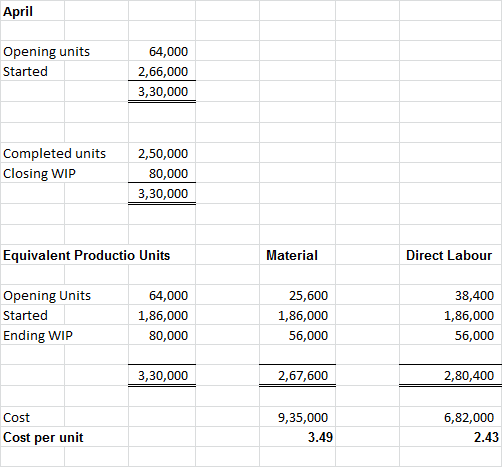Viewport: 502px width, 467px height.
Task: Click the 2,67,600 Material total
Action: point(303,375)
